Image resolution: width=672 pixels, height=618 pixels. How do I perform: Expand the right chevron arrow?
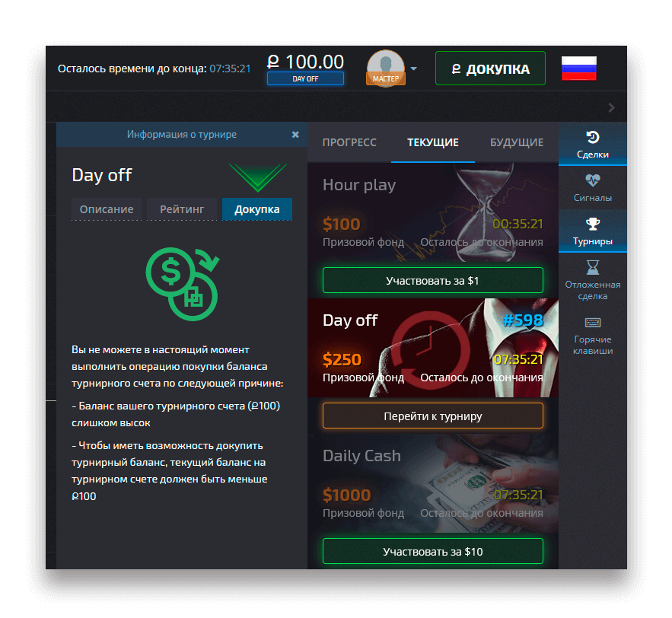[612, 108]
